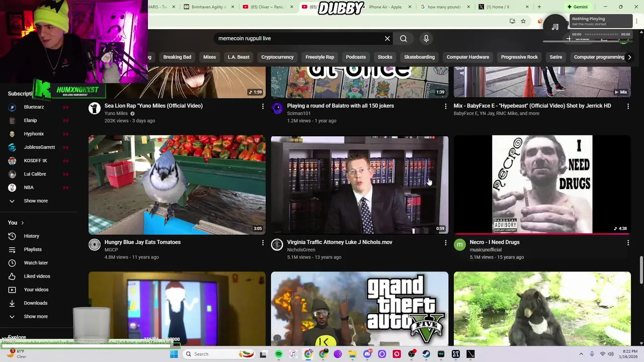
Task: Select the Progressive Rock topic chip
Action: point(519,57)
